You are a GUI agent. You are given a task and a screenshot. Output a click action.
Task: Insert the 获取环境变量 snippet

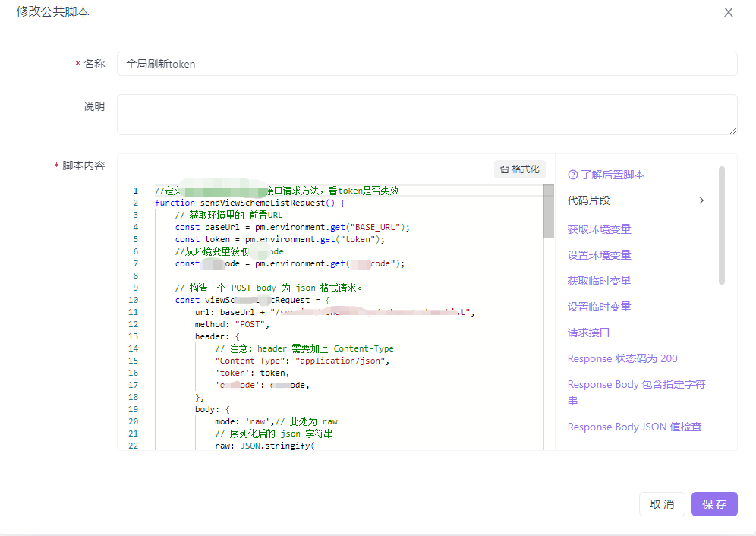(x=600, y=229)
